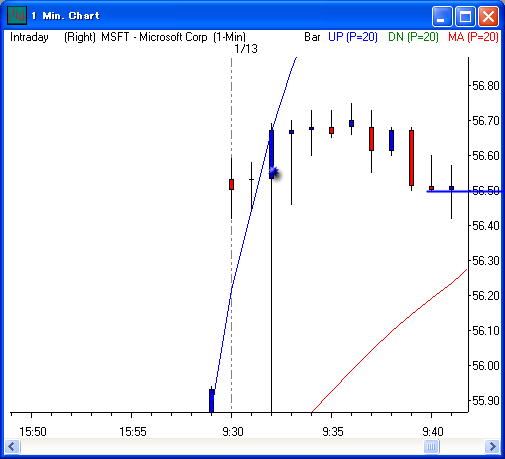The width and height of the screenshot is (505, 459).
Task: Click the MSFT - Microsoft Corp symbol title
Action: (x=155, y=37)
